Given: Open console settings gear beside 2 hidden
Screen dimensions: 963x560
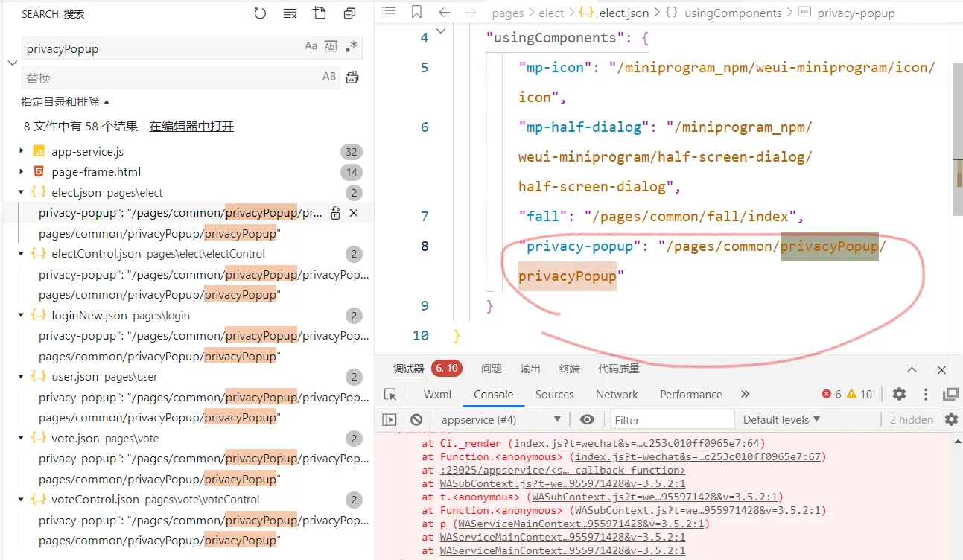Looking at the screenshot, I should coord(951,419).
